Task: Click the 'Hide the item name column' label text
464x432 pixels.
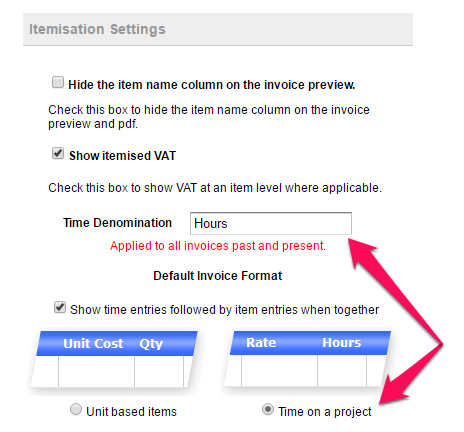Action: (212, 85)
